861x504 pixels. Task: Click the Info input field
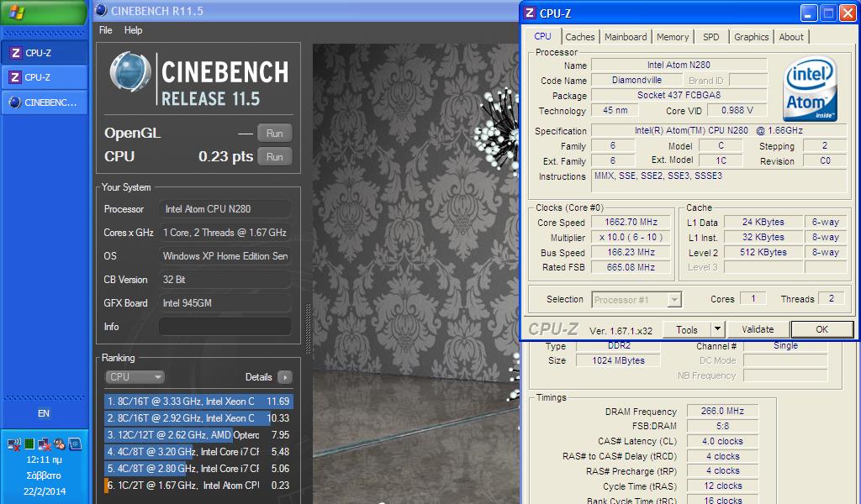tap(224, 326)
